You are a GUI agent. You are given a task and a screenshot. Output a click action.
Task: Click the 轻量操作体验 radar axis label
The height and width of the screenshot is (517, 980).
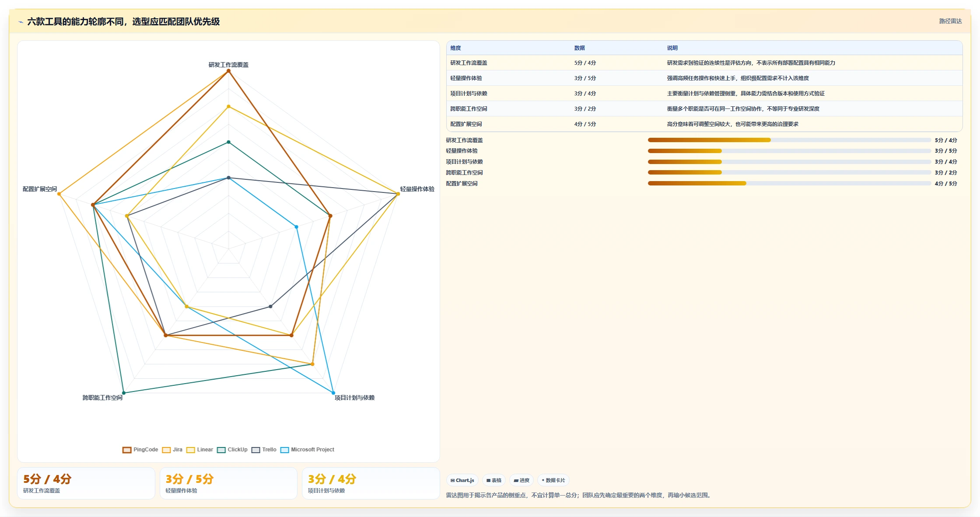417,189
